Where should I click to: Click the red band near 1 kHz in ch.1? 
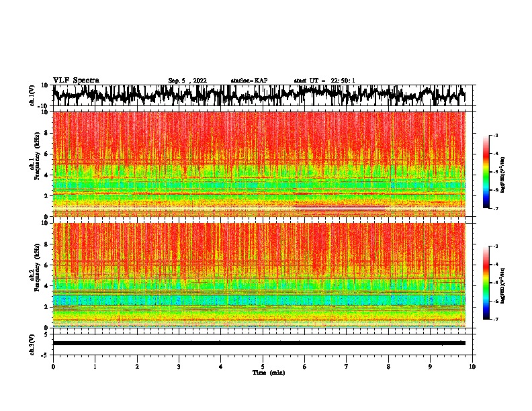[x=339, y=207]
